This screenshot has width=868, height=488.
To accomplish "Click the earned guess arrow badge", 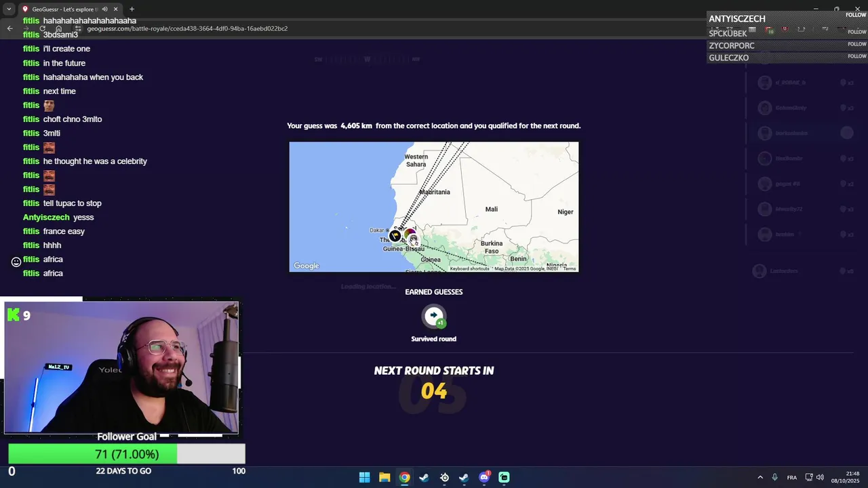I will coord(434,316).
